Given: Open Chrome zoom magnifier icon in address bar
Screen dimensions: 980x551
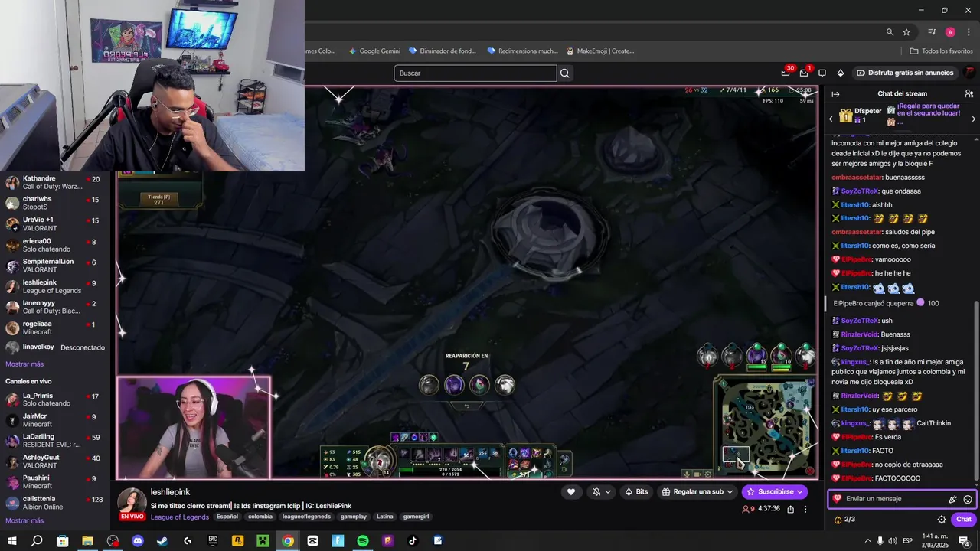Looking at the screenshot, I should [x=890, y=32].
